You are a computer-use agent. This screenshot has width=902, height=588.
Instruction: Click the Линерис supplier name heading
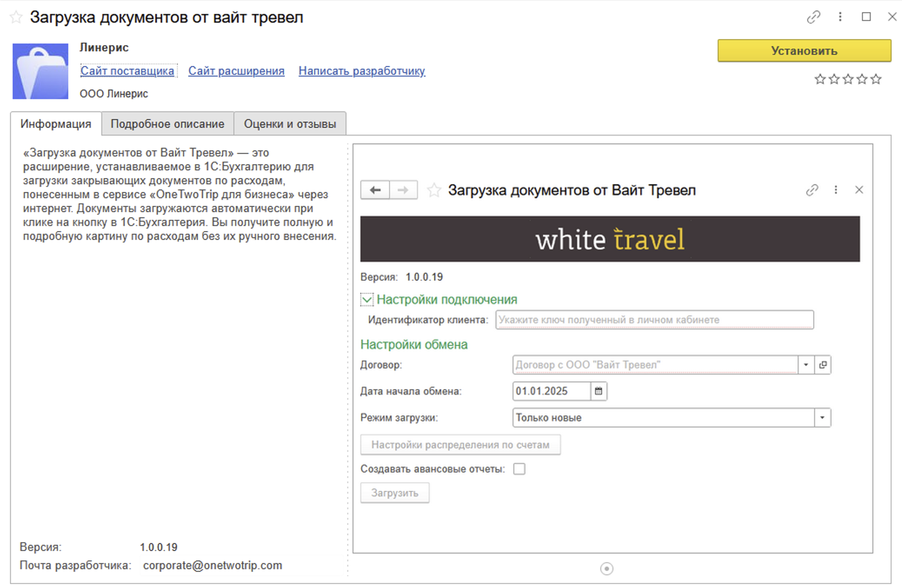(104, 48)
